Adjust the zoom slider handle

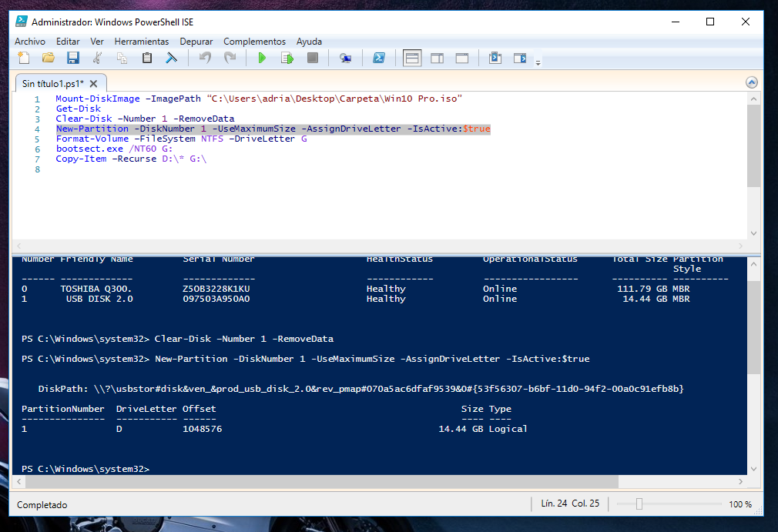coord(639,504)
